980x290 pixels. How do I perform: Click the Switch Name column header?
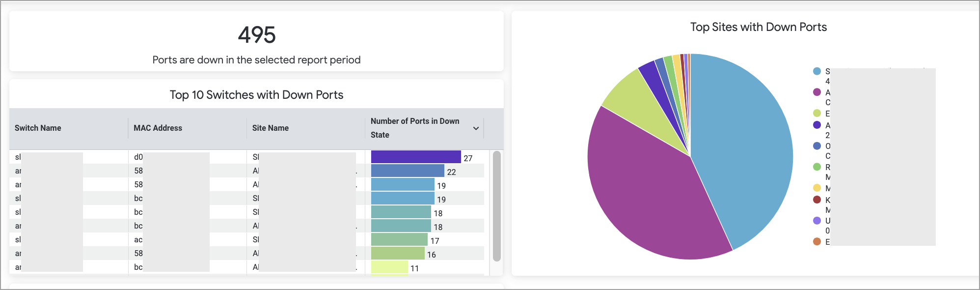tap(38, 128)
